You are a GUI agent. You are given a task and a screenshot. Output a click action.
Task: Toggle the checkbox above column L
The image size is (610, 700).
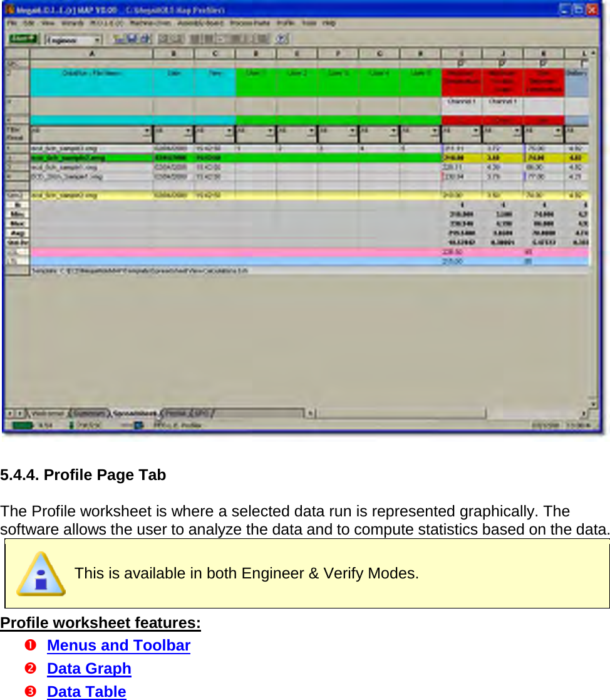tap(583, 63)
